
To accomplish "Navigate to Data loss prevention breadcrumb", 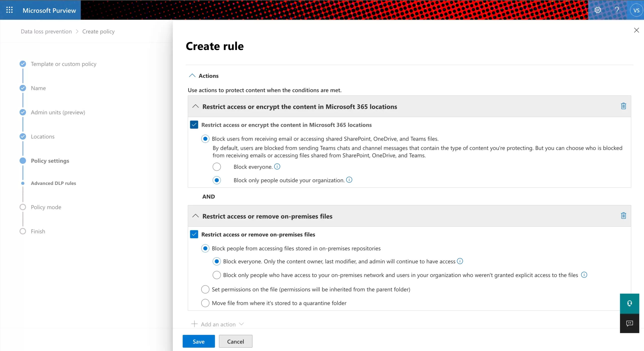I will pos(46,31).
